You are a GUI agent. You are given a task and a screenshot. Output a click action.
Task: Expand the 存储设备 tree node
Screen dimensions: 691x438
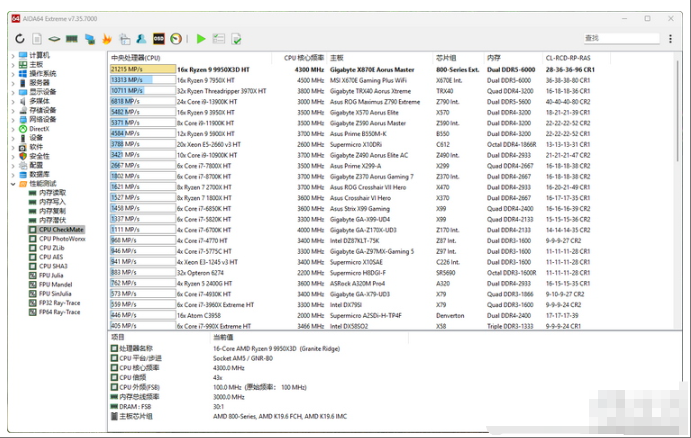click(x=13, y=111)
